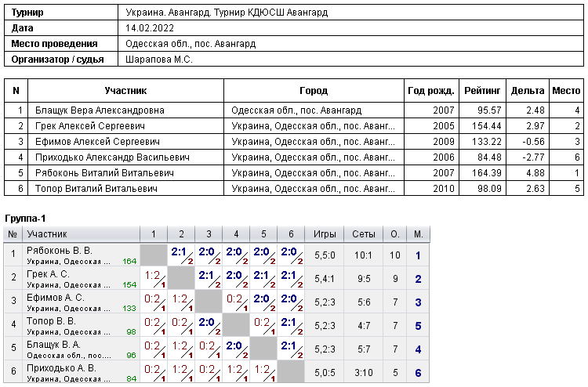Click rating value '95.57'
This screenshot has width=588, height=387.
tap(489, 110)
